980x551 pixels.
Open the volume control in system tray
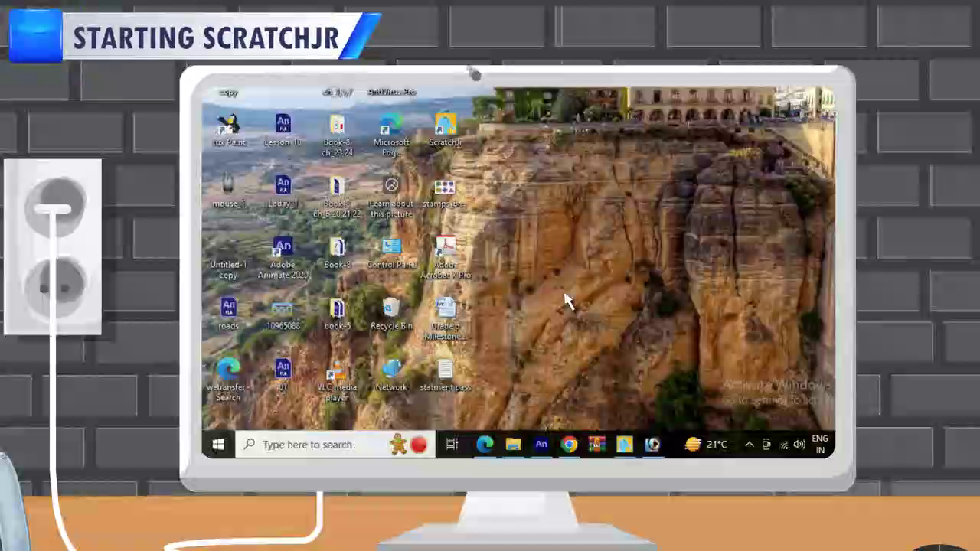point(799,445)
